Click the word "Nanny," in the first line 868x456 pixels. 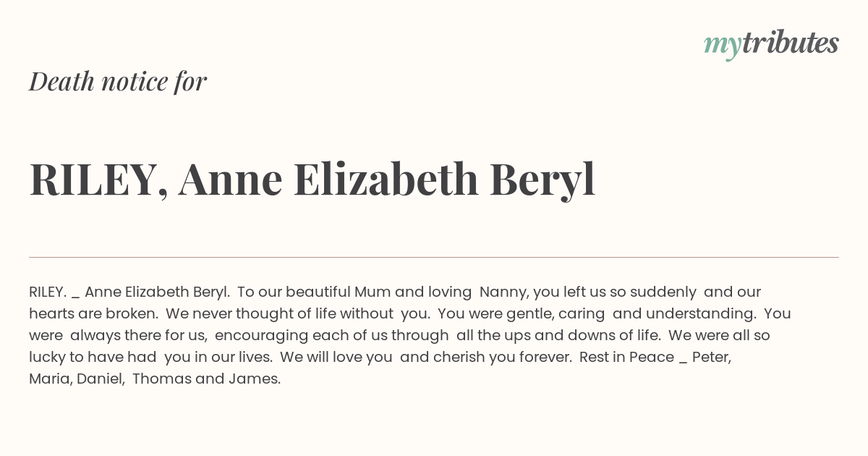[504, 292]
